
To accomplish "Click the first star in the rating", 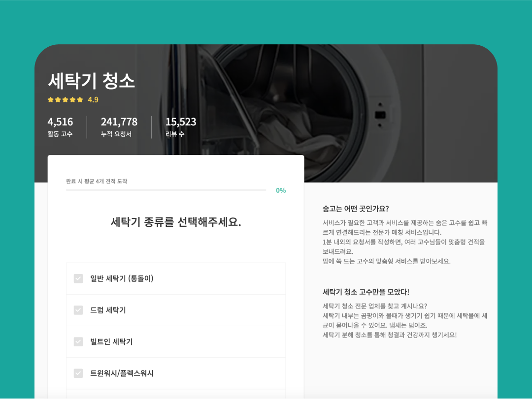I will pyautogui.click(x=51, y=99).
